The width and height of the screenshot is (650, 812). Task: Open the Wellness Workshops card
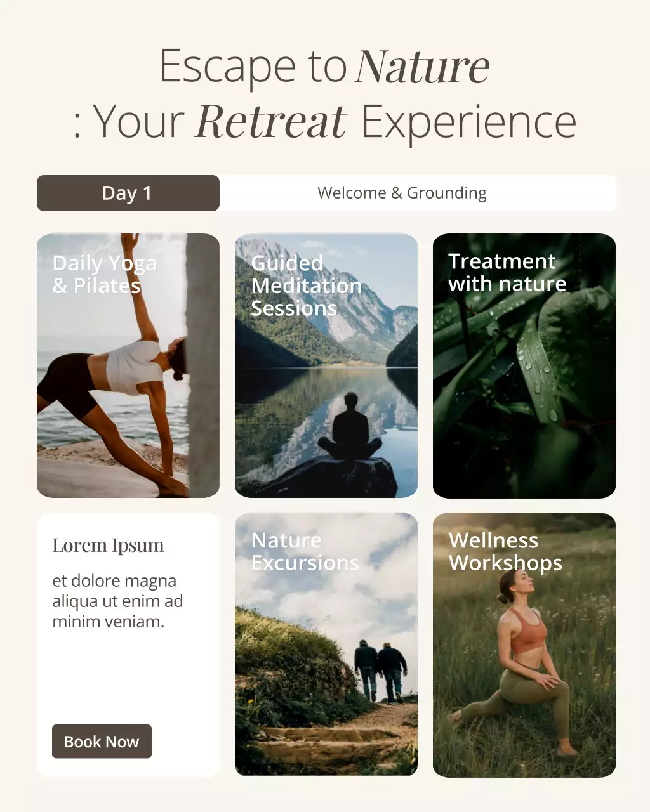[524, 645]
